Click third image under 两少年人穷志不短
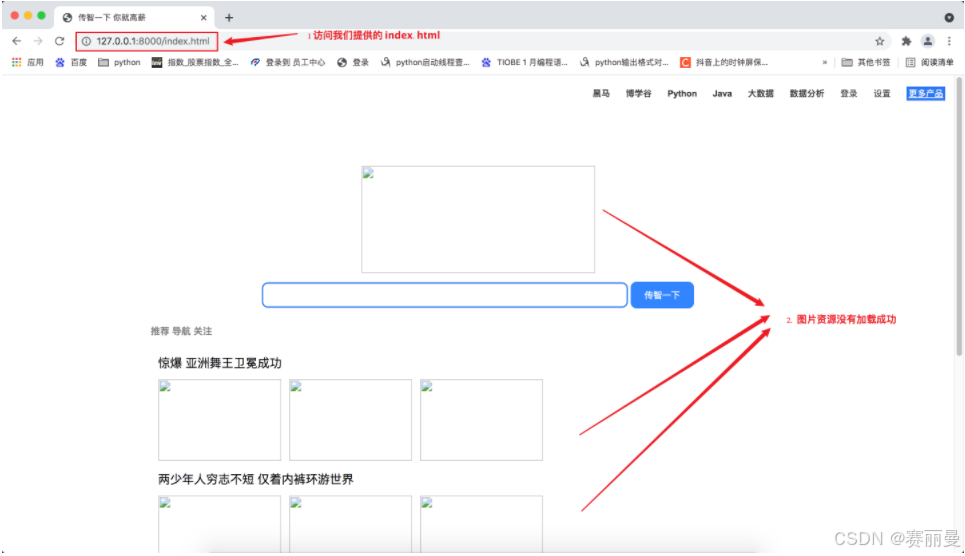 [x=481, y=524]
